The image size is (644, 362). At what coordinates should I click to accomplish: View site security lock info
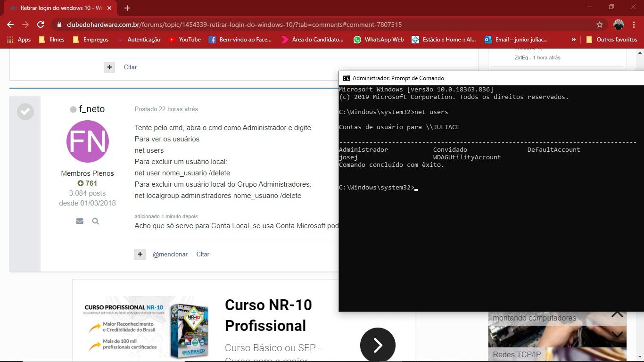tap(59, 25)
